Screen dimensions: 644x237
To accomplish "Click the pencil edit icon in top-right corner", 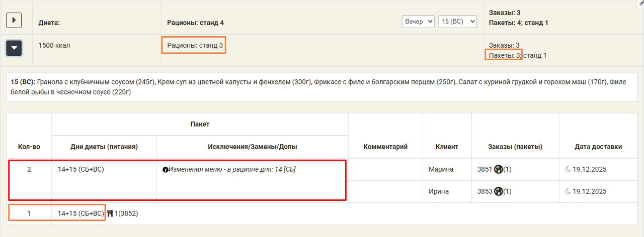I will click(x=641, y=3).
